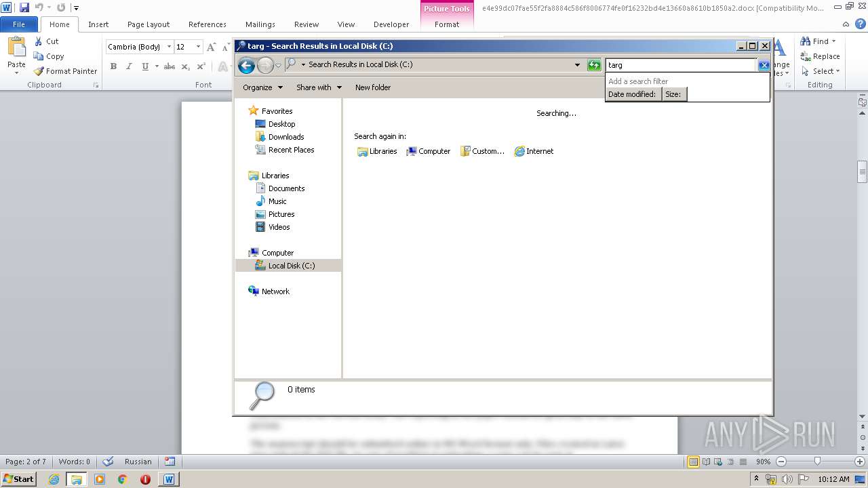Open the address bar history dropdown
This screenshot has height=488, width=868.
click(x=577, y=65)
